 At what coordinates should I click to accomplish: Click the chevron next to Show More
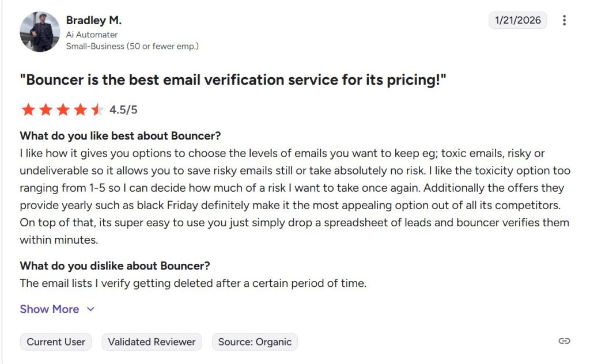90,309
